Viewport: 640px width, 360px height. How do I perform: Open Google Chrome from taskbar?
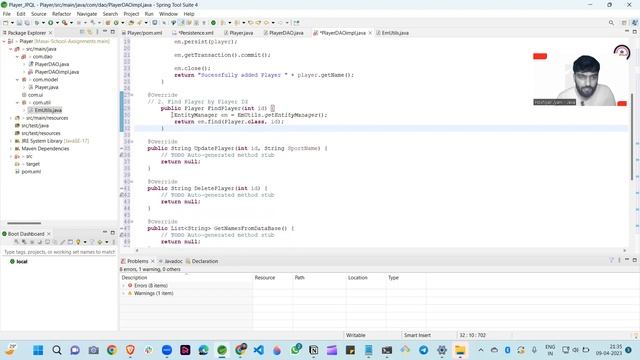tap(112, 350)
